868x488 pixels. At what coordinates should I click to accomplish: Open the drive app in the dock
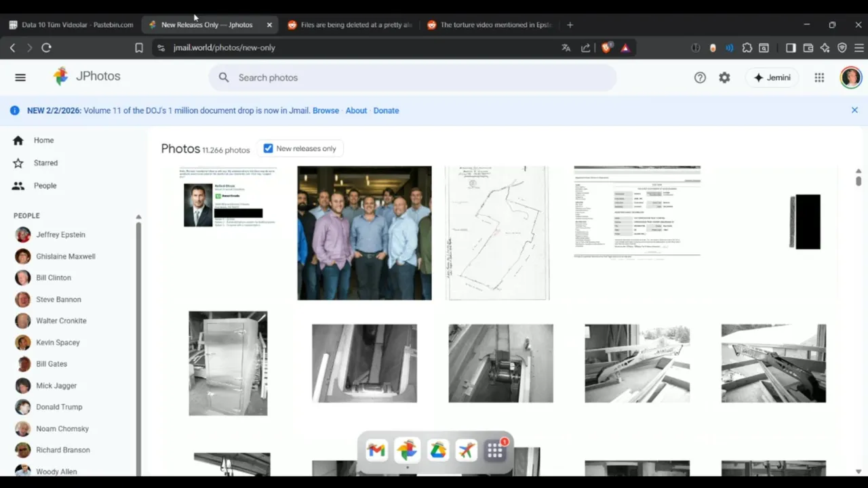click(x=437, y=450)
